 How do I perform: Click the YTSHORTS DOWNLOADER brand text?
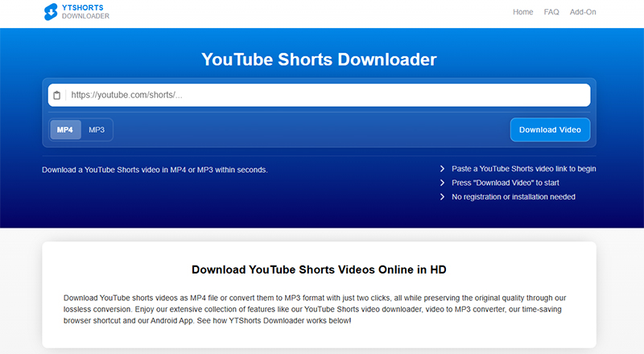tap(85, 12)
